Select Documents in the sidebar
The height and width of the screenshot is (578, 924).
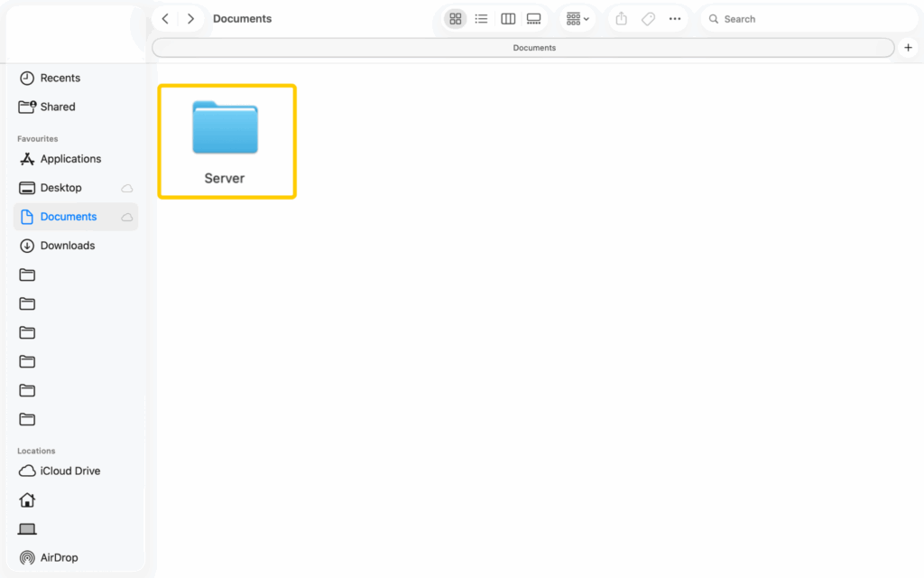(76, 217)
